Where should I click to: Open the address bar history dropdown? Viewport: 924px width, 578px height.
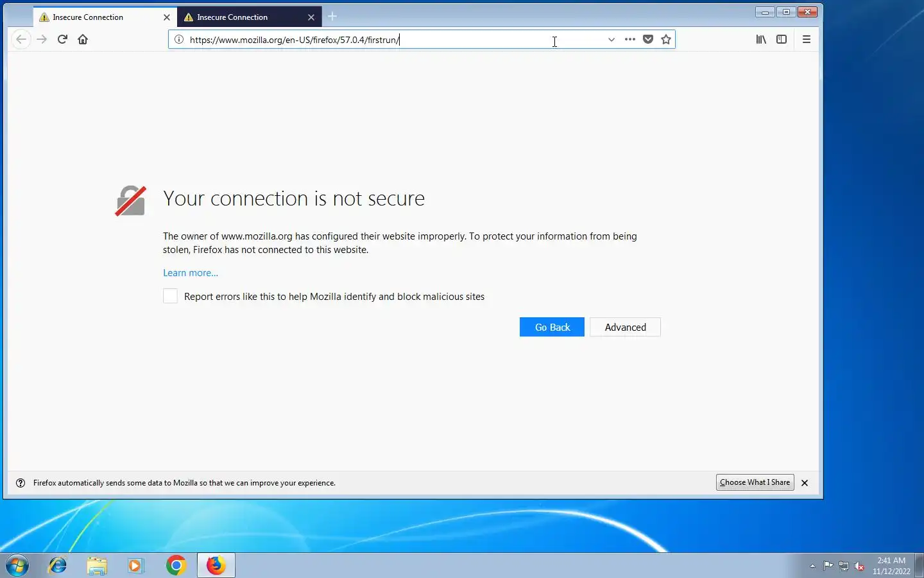[x=612, y=39]
